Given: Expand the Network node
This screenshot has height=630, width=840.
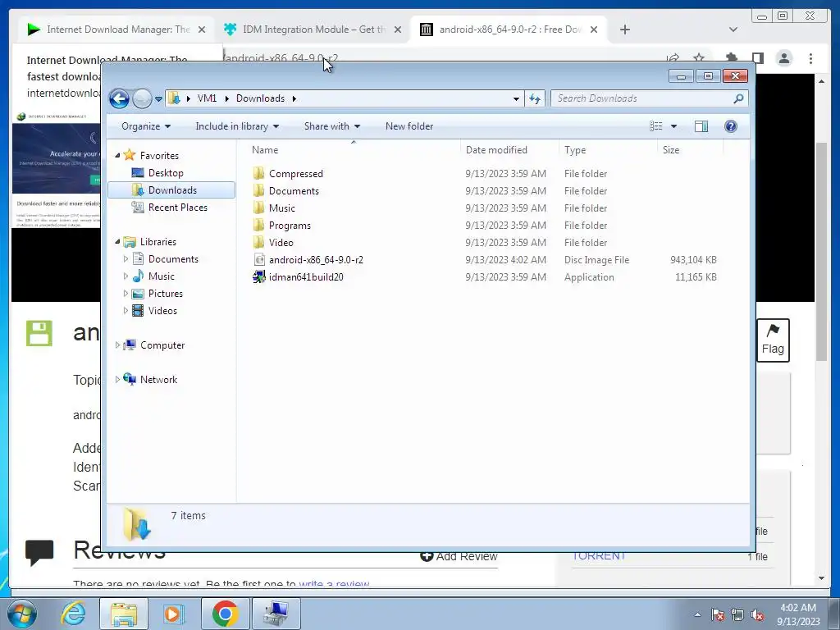Looking at the screenshot, I should click(x=117, y=379).
